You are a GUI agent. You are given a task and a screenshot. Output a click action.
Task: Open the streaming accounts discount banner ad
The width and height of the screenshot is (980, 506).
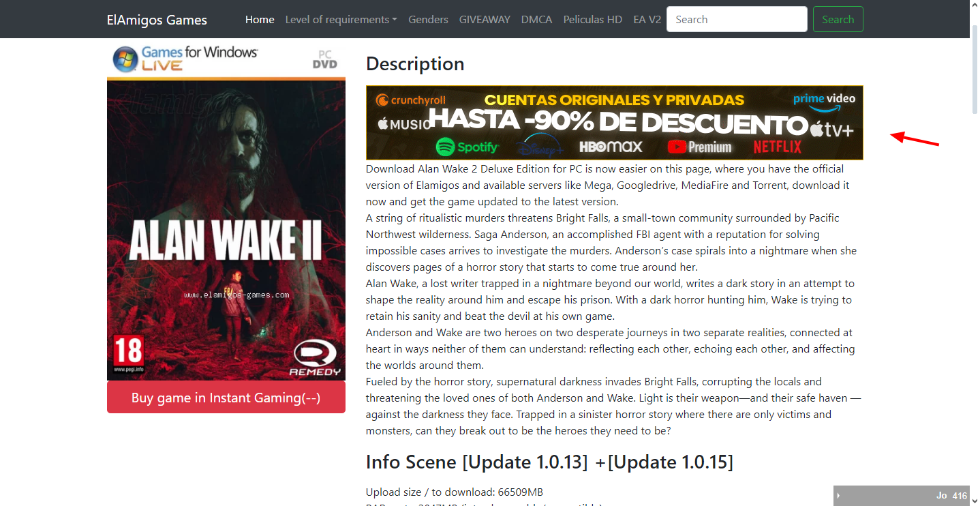pyautogui.click(x=615, y=123)
